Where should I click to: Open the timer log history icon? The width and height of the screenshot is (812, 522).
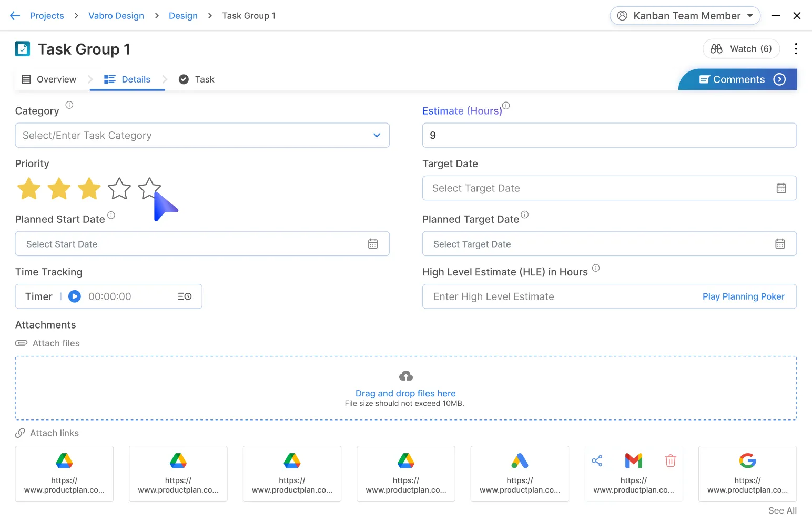[x=185, y=296]
